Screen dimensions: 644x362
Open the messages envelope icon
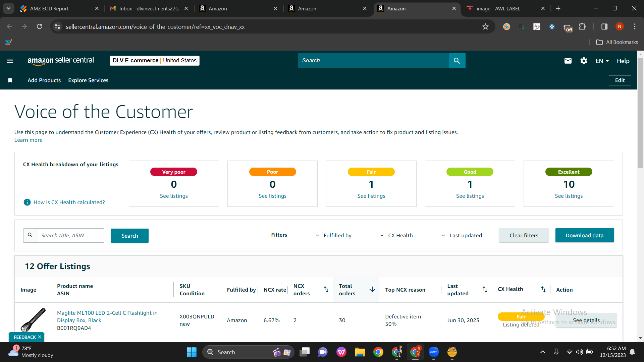568,61
